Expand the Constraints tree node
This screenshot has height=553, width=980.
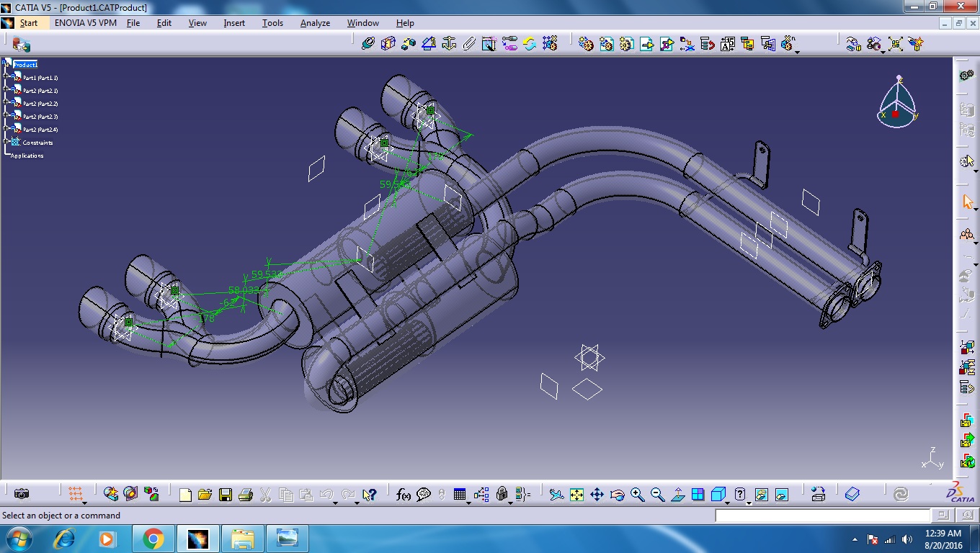coord(6,142)
